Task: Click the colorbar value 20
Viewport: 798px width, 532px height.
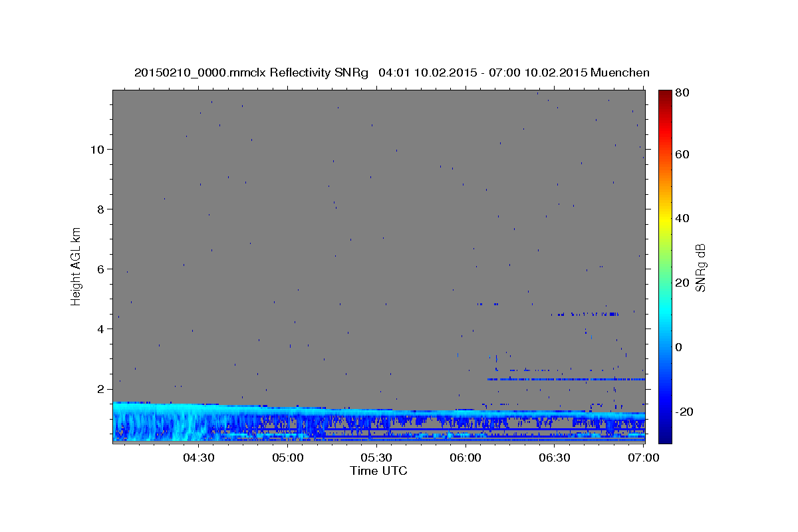Action: click(682, 283)
